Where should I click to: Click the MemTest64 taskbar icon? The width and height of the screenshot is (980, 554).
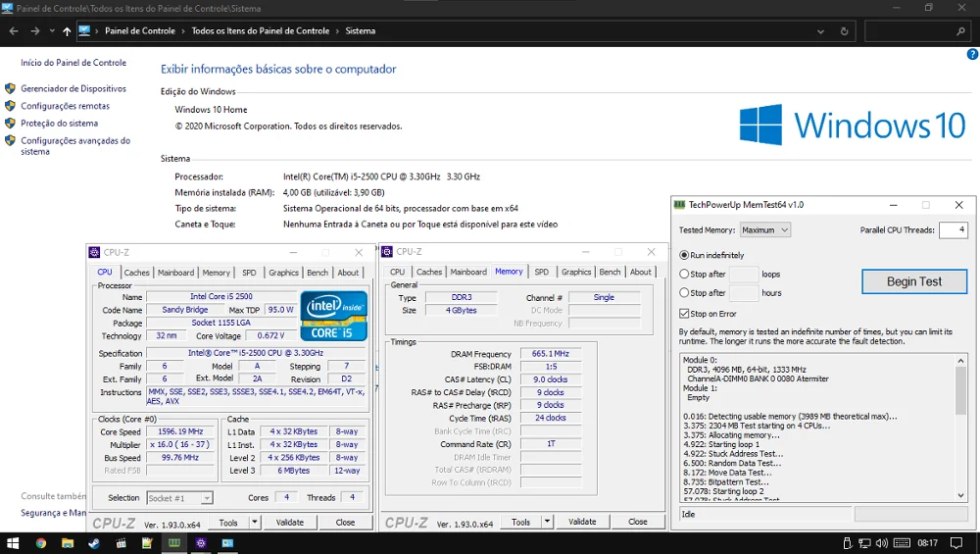tap(173, 543)
